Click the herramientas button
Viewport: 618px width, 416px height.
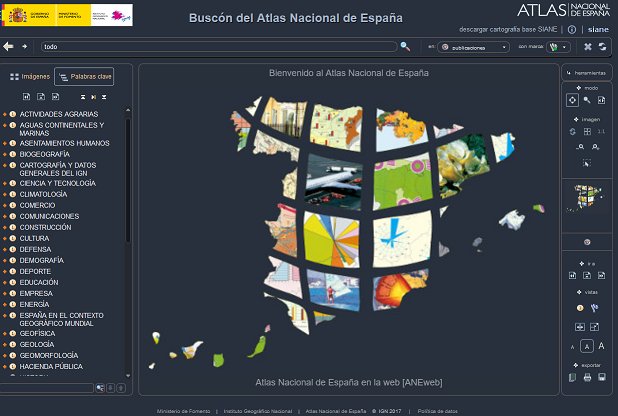pos(586,73)
